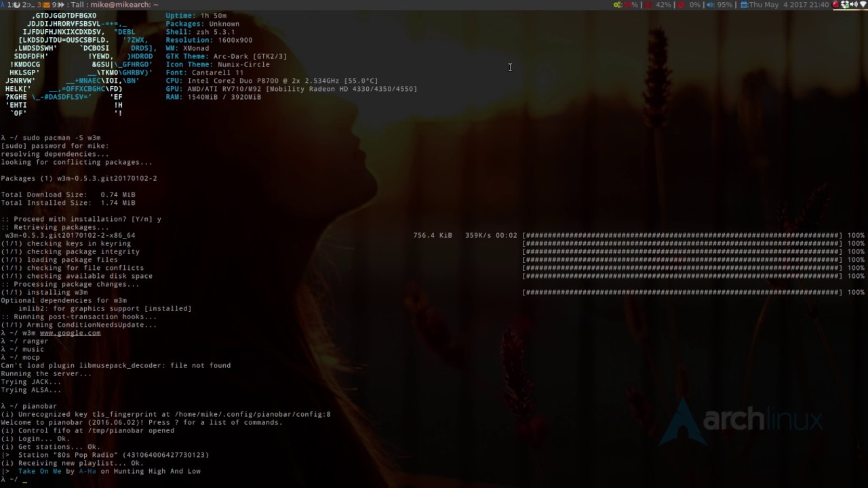Click the blue volume speaker icon

709,5
